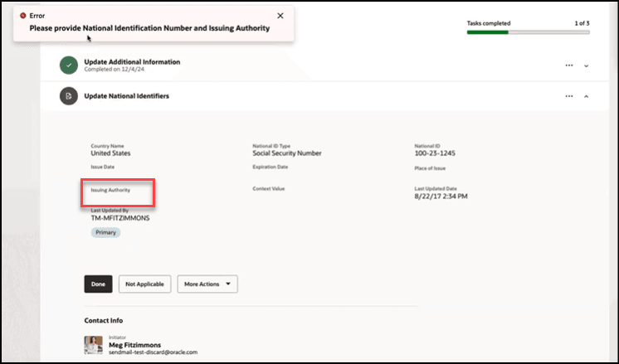Click the Done button
The height and width of the screenshot is (364, 619).
point(98,284)
